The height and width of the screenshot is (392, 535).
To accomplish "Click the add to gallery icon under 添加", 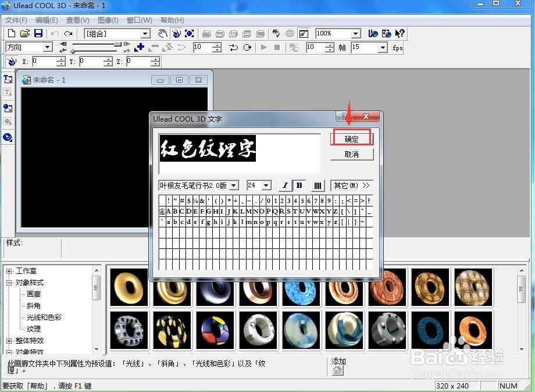I will (x=338, y=370).
